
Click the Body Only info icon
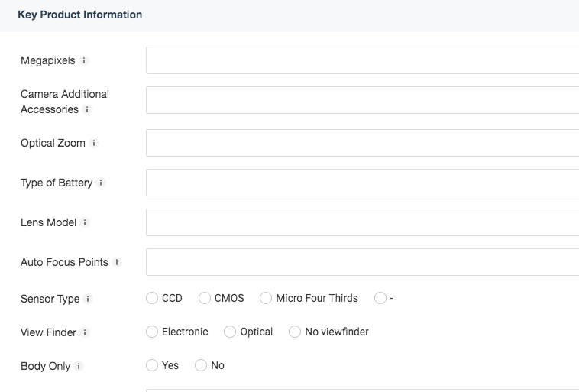[x=79, y=366]
